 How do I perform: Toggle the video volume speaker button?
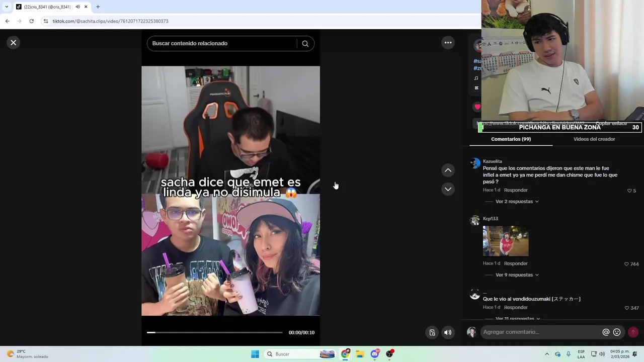447,332
